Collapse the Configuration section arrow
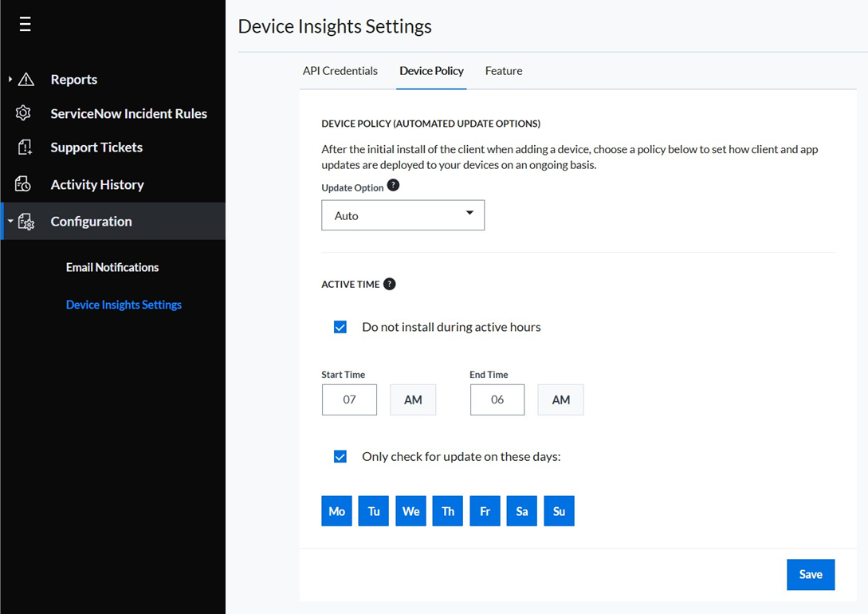This screenshot has width=868, height=614. click(x=10, y=222)
